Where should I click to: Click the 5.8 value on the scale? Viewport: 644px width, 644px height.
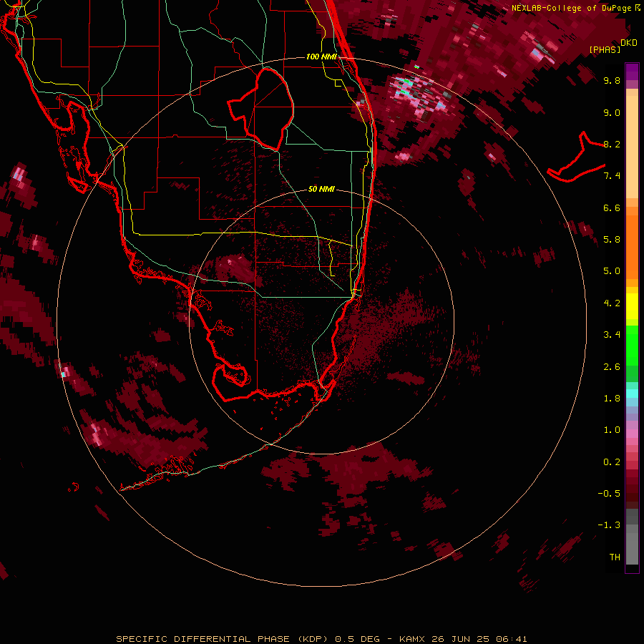point(612,240)
